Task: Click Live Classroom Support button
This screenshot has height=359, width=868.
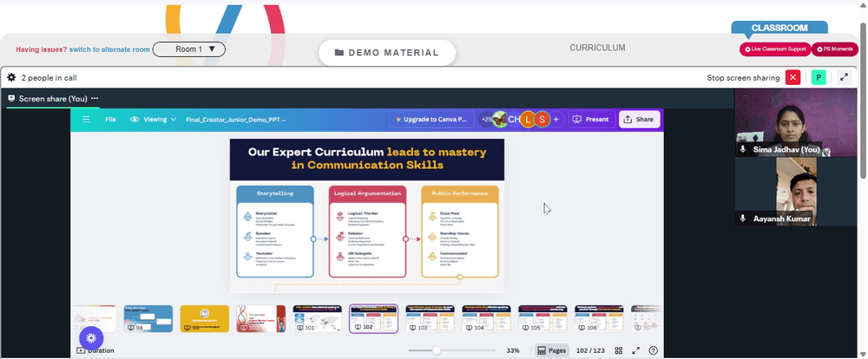Action: tap(775, 49)
